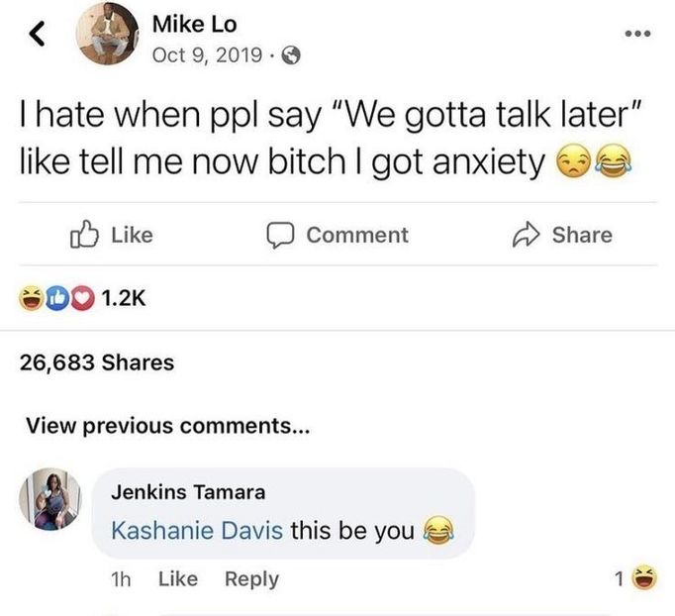This screenshot has width=675, height=616.
Task: Open the laughing reaction on Jenkins' comment
Action: [x=644, y=577]
